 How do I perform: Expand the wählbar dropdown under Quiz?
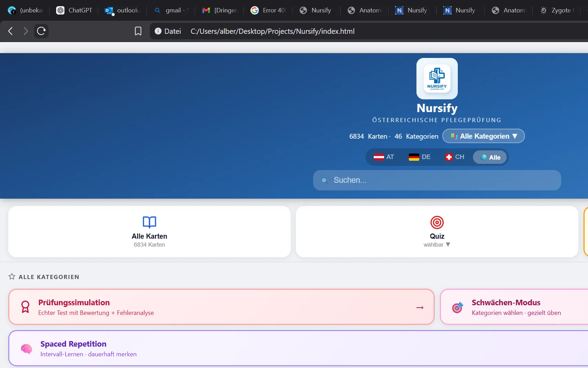437,245
